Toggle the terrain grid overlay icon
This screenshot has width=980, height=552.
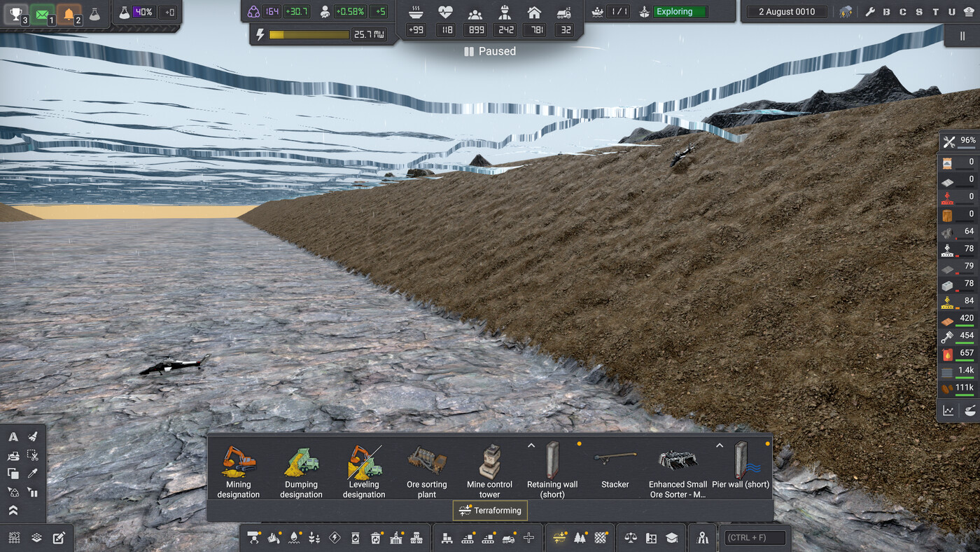14,538
